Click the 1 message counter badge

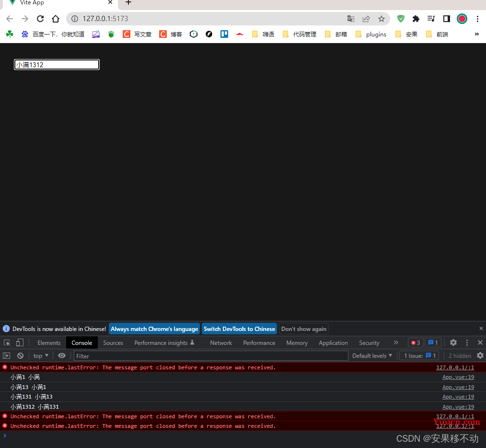coord(433,342)
